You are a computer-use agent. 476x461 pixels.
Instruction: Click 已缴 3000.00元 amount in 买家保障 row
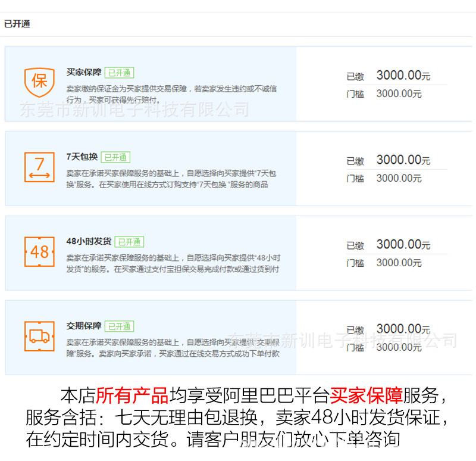[x=403, y=76]
